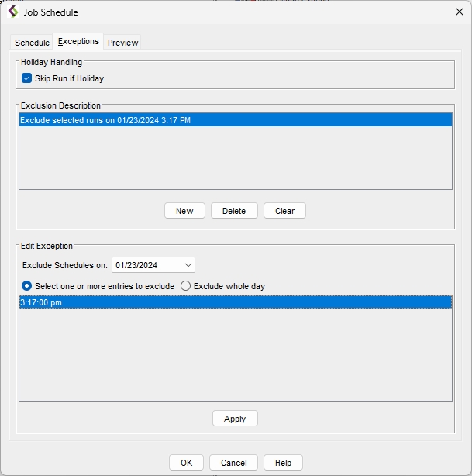Expand the Exclude Schedules on date dropdown arrow
Image resolution: width=472 pixels, height=476 pixels.
[x=187, y=265]
